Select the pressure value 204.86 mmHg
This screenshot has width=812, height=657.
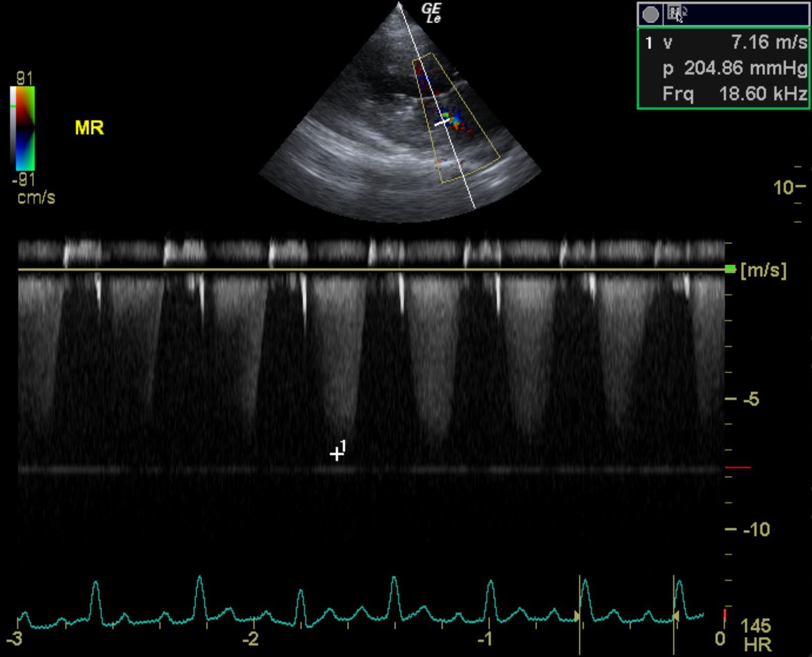745,68
